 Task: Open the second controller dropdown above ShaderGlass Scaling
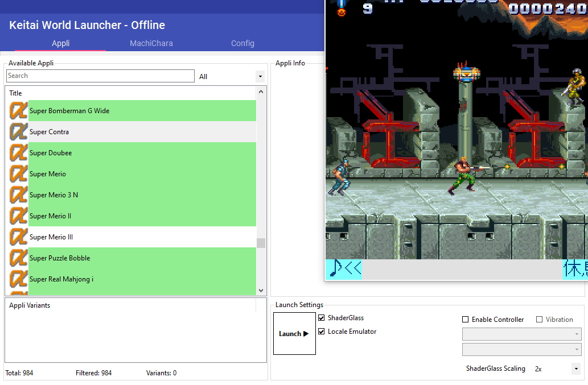[x=521, y=349]
